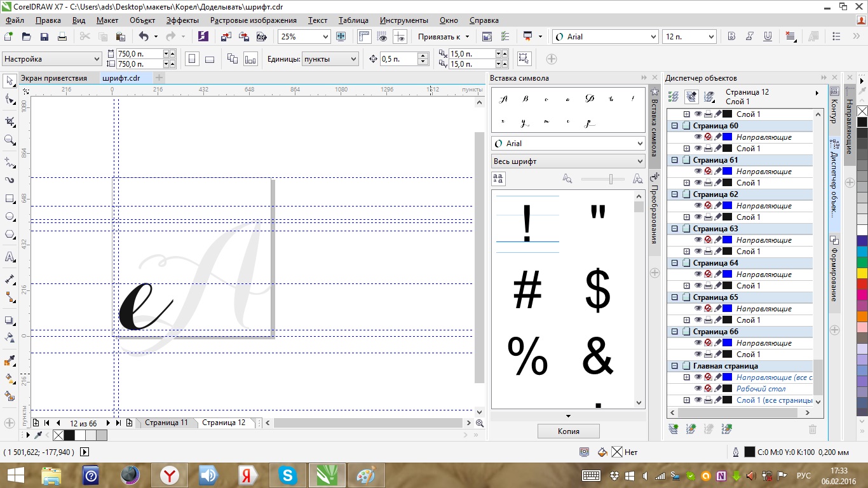
Task: Select the Crop tool
Action: click(x=10, y=121)
